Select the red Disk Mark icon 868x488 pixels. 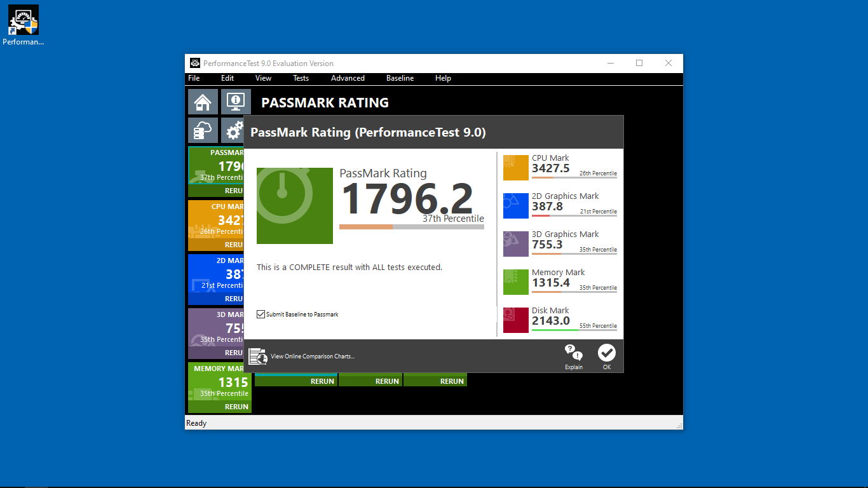(516, 320)
